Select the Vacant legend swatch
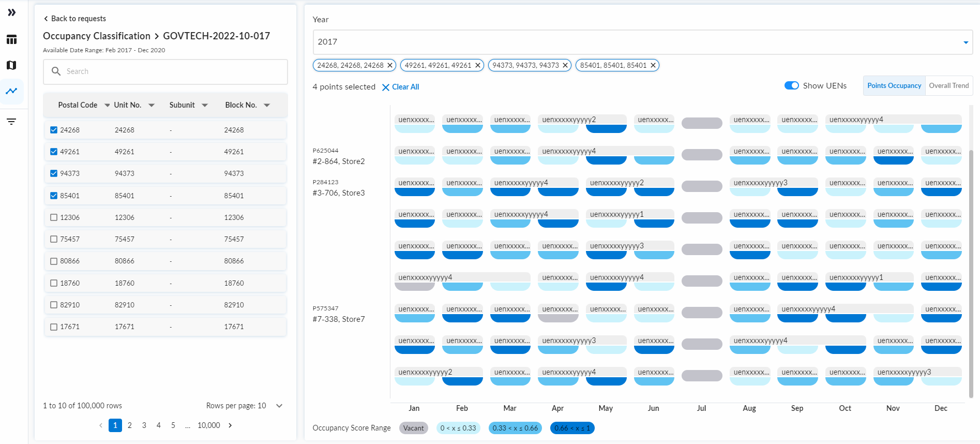 tap(413, 428)
